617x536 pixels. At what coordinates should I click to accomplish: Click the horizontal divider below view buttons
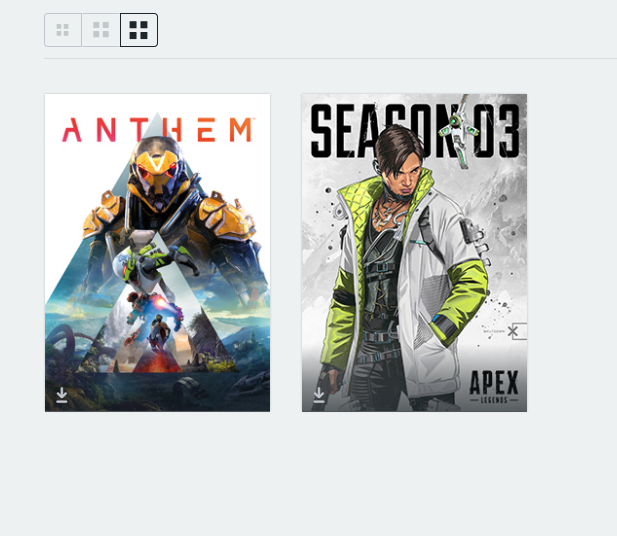coord(331,59)
